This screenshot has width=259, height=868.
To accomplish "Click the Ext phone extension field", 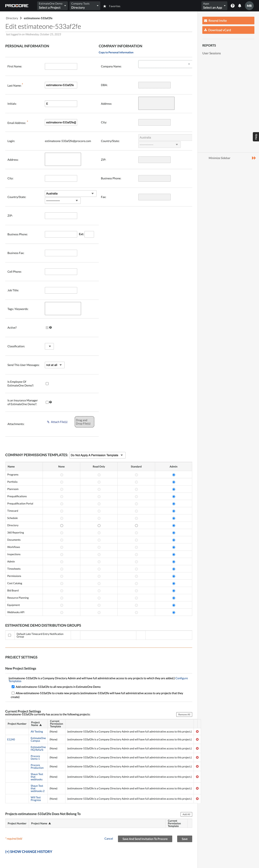I will [89, 234].
